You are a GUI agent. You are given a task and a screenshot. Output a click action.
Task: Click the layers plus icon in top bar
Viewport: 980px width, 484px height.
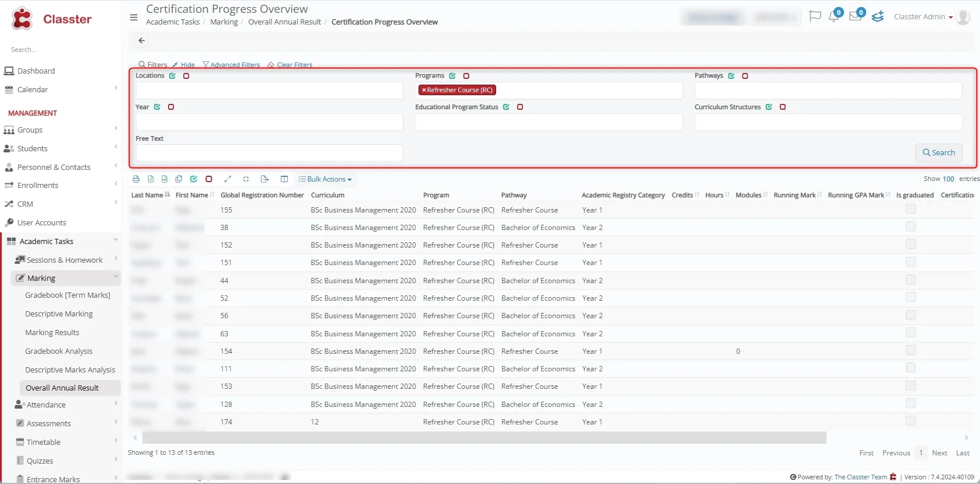coord(878,16)
